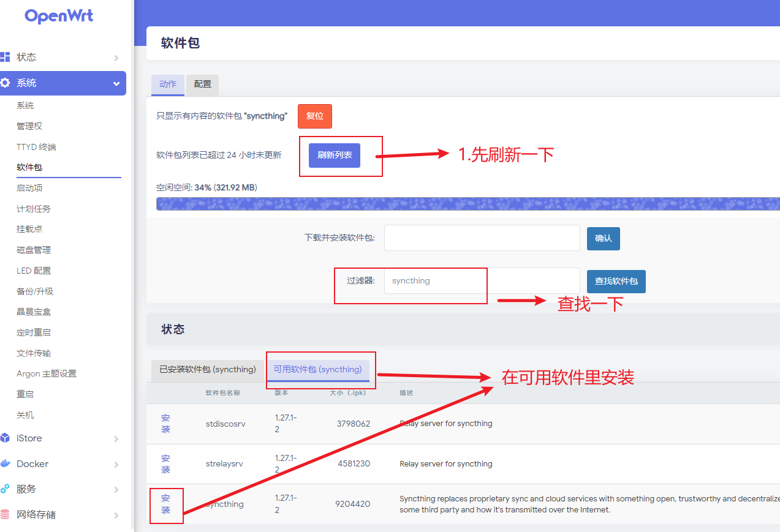
Task: Switch to 可用软件包 (syncthing) tab
Action: click(317, 370)
